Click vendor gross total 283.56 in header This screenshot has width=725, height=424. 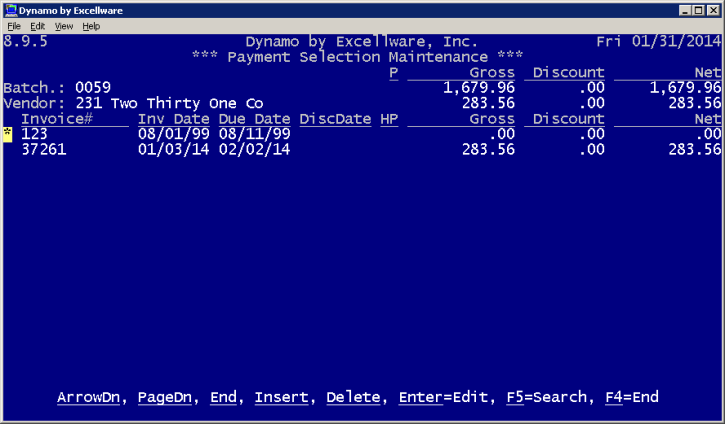[488, 103]
